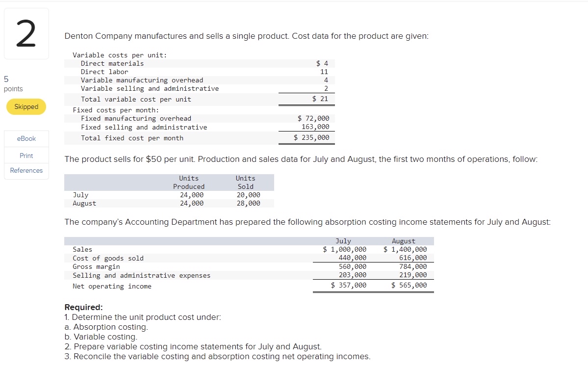Select the Direct labor cost row
The image size is (588, 367).
(200, 72)
